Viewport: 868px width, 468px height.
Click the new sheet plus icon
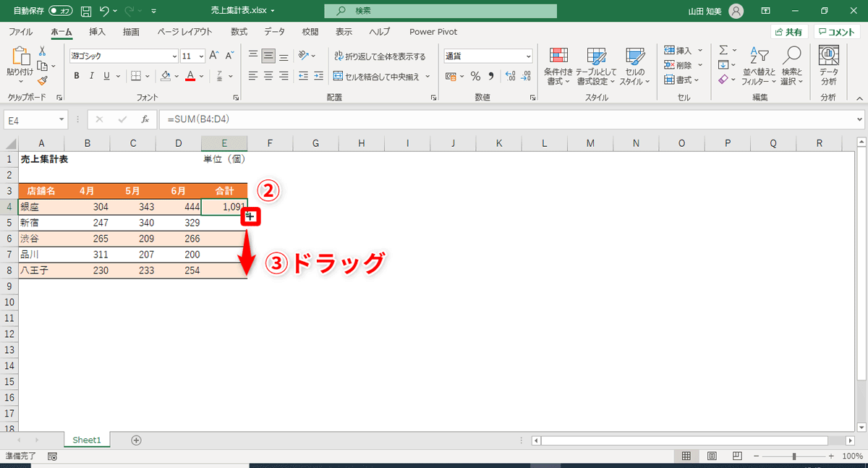point(136,440)
